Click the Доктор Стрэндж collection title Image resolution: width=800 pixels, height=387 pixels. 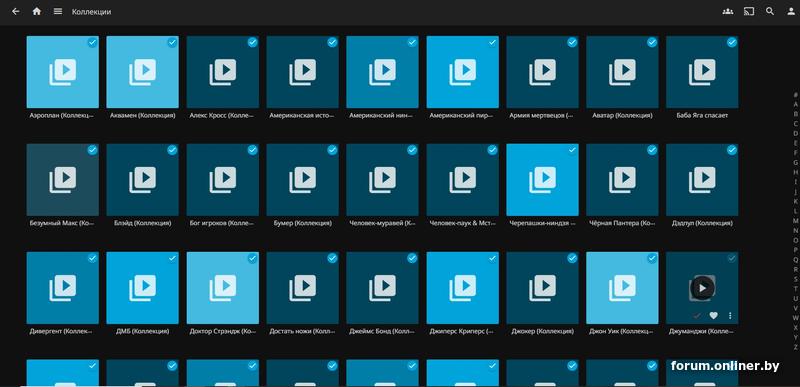222,331
